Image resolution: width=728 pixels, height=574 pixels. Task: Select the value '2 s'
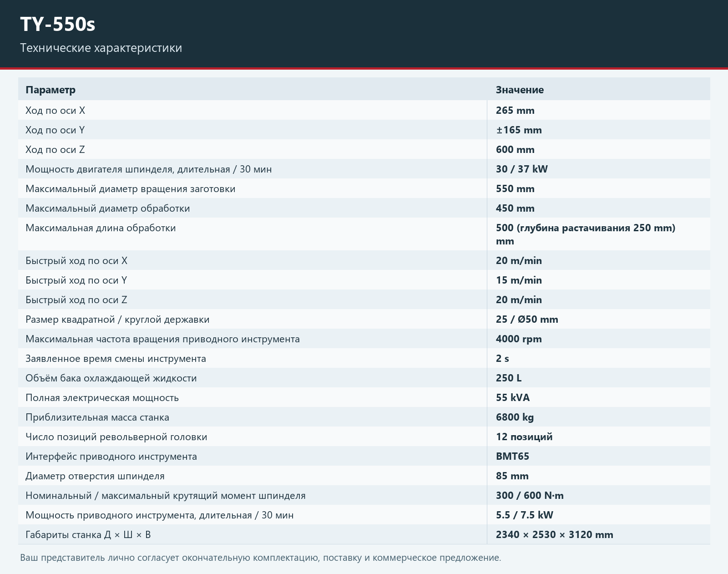(x=502, y=358)
